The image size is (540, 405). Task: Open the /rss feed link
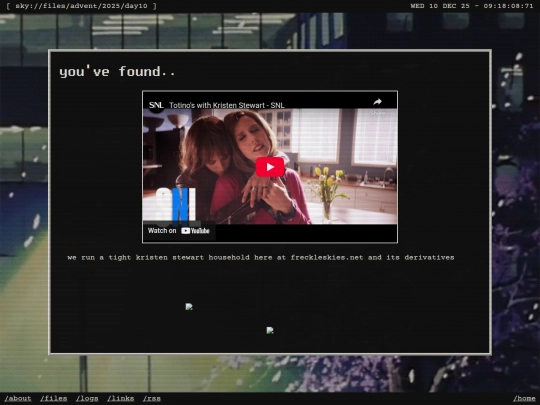(x=152, y=398)
